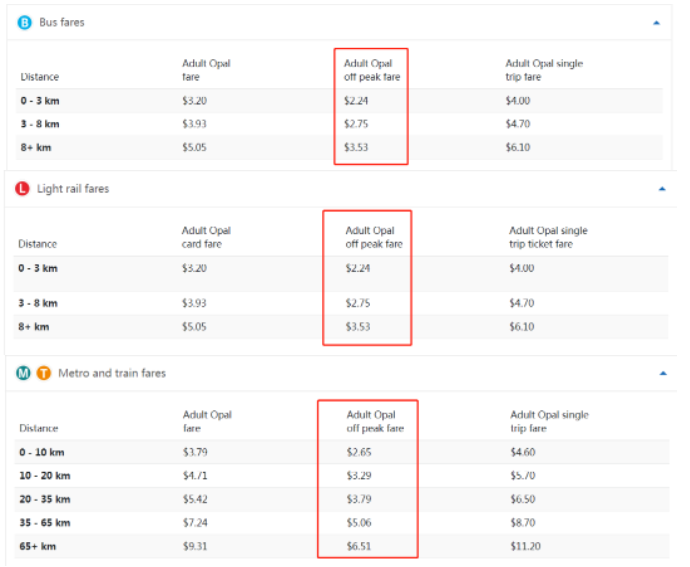Click the Light rail fares heading

(x=73, y=189)
